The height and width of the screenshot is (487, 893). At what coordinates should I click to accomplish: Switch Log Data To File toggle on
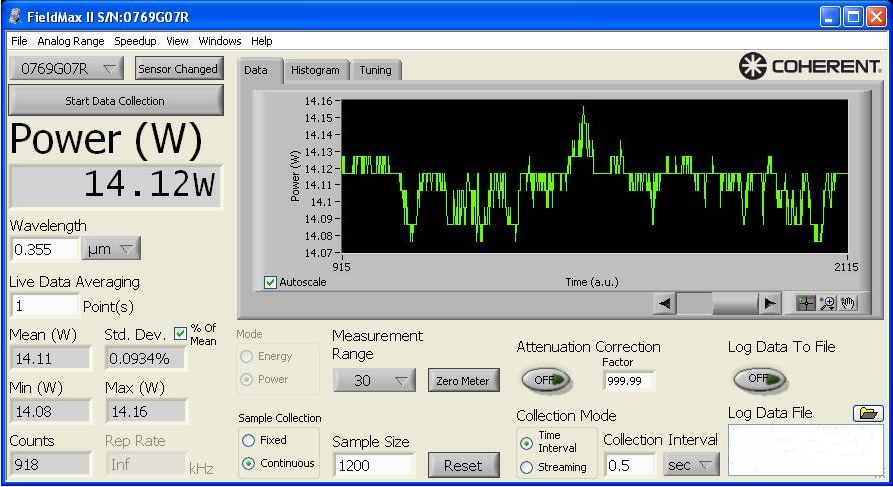(x=759, y=378)
